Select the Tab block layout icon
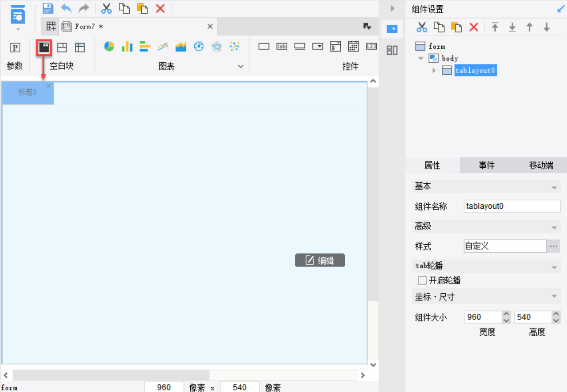The height and width of the screenshot is (392, 567). coord(44,47)
